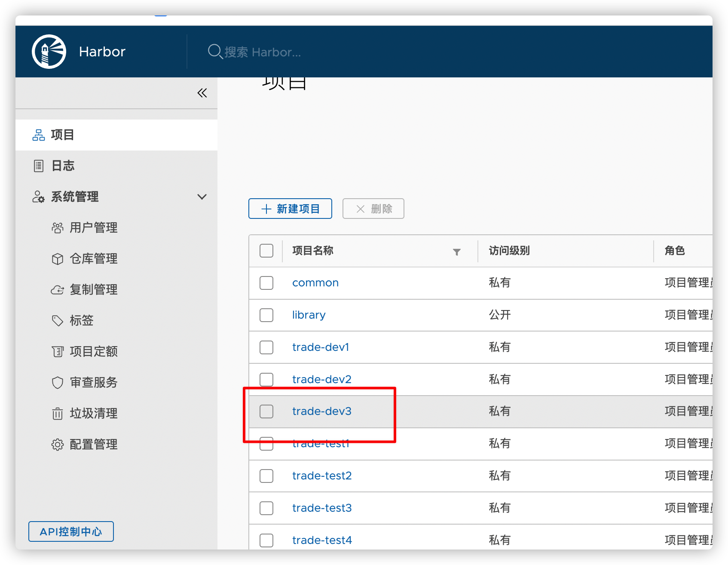Click the 角色 column header

(675, 251)
